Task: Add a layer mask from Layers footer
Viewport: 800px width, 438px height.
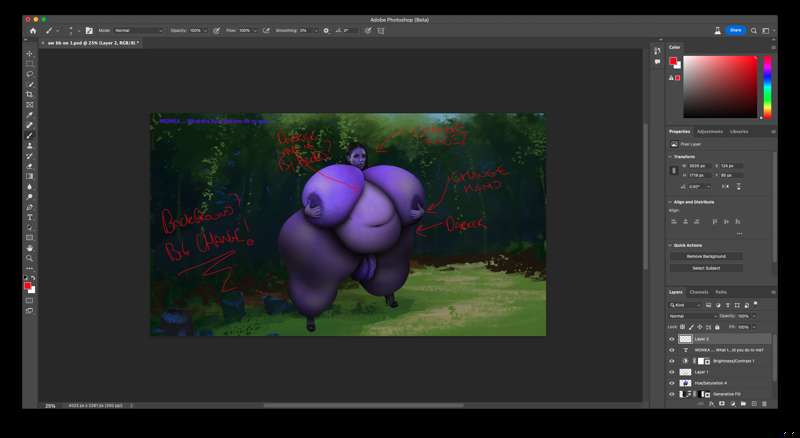Action: pyautogui.click(x=722, y=404)
